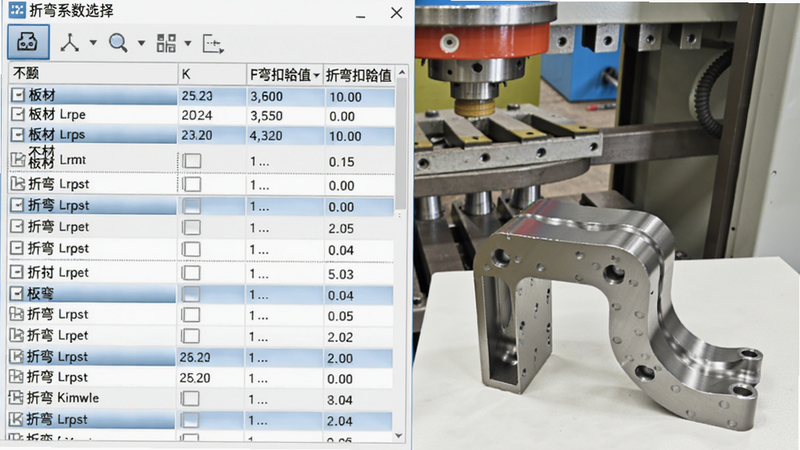Click the K value 25.23

click(197, 96)
